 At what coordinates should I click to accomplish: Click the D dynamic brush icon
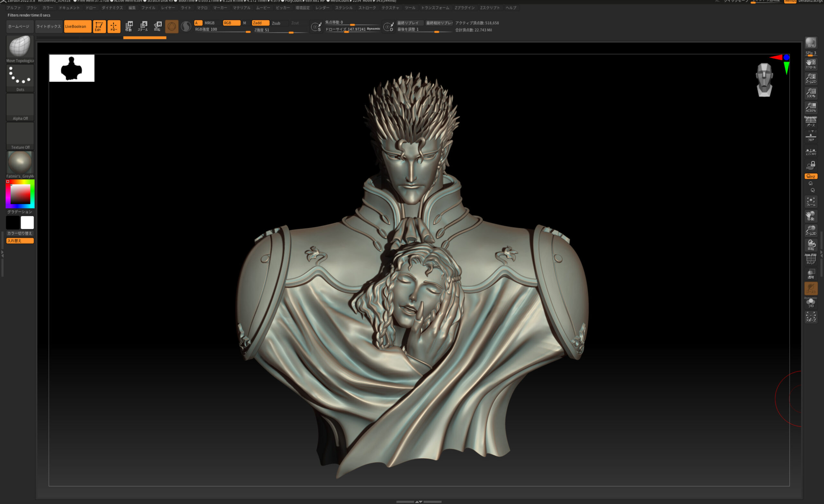388,27
